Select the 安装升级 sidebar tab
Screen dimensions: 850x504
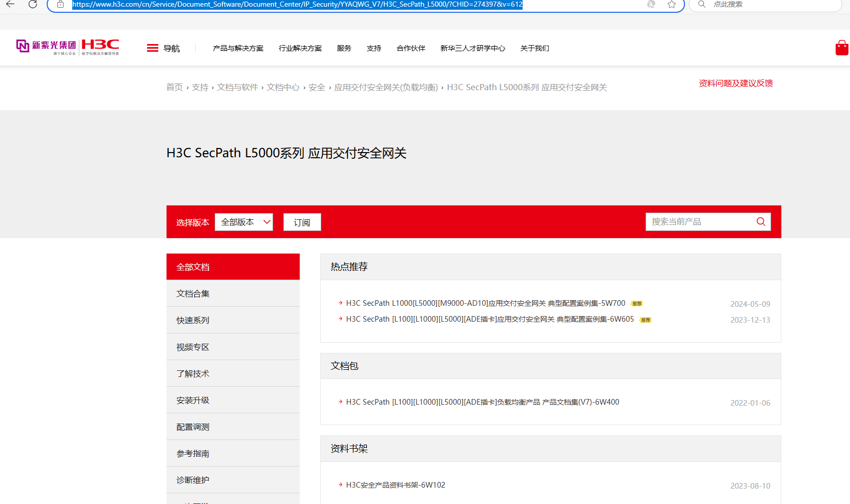coord(233,400)
